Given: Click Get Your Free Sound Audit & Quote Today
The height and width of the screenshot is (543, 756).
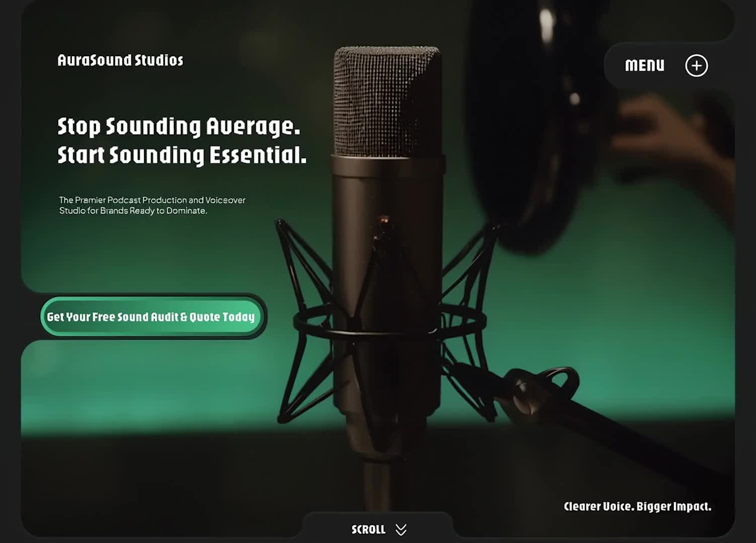Looking at the screenshot, I should [x=151, y=316].
